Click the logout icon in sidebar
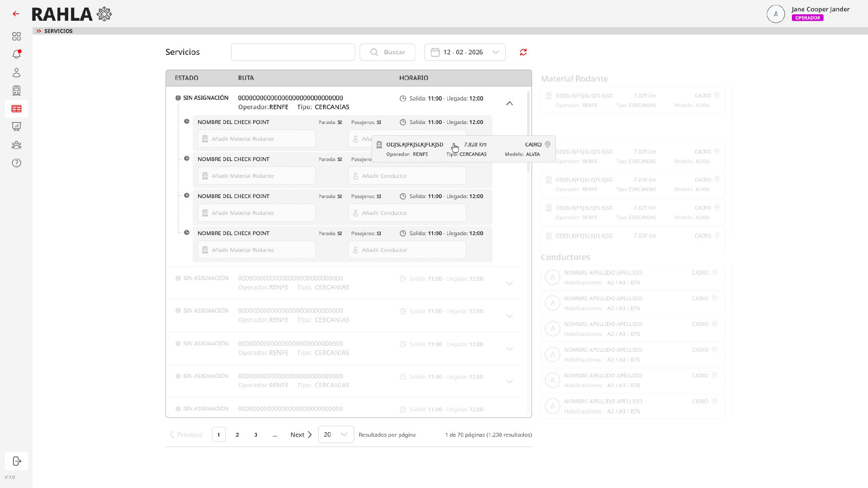 (17, 461)
